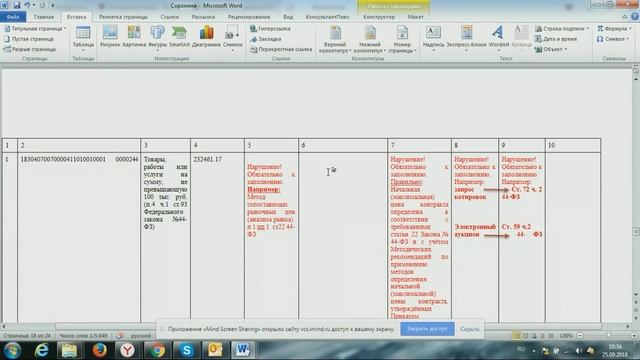Viewport: 640px width, 360px height.
Task: Click the Hide (Скрыть) link in notification
Action: (470, 329)
